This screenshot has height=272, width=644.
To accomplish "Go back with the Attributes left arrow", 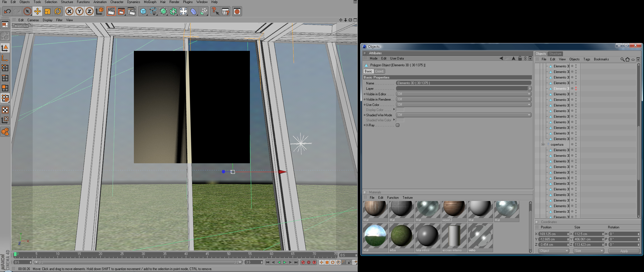I will [501, 58].
